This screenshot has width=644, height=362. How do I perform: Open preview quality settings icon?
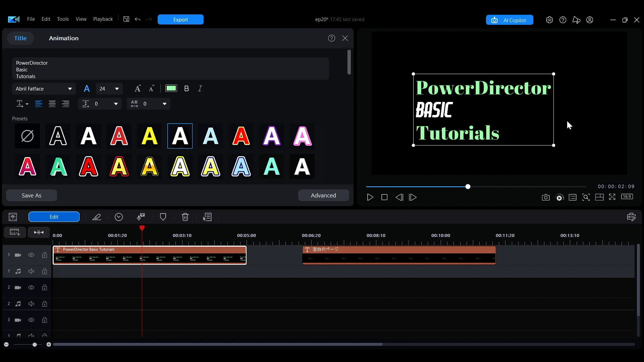tap(559, 197)
